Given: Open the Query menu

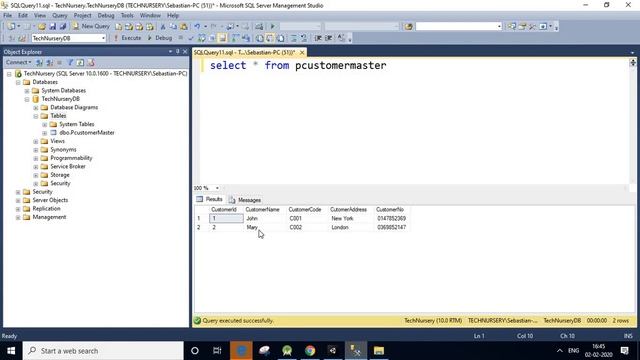Looking at the screenshot, I should 60,16.
